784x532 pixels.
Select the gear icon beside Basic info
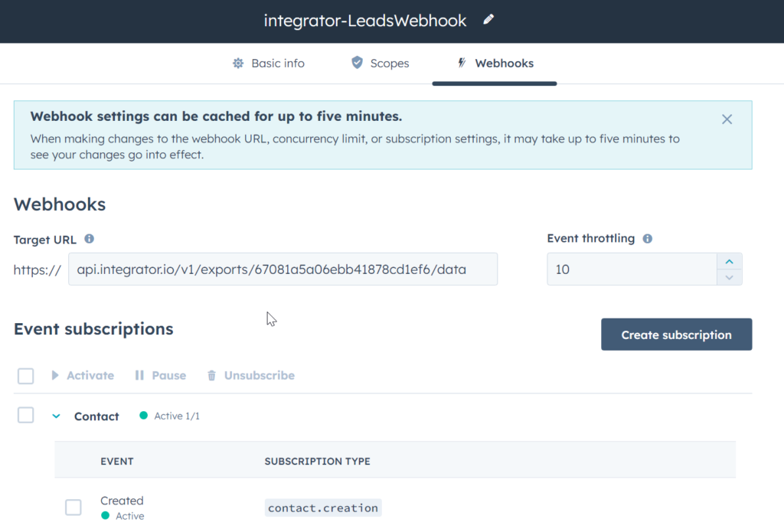(x=237, y=64)
